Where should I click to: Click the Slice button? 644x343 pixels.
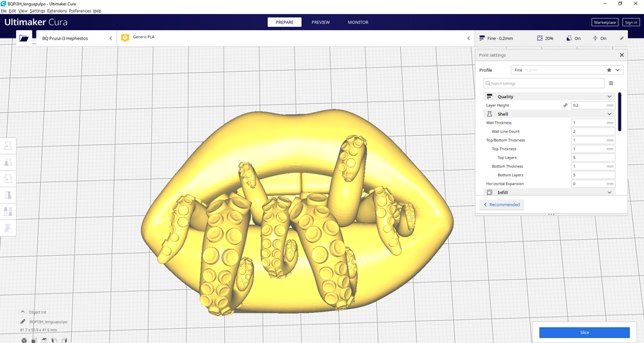click(x=584, y=332)
